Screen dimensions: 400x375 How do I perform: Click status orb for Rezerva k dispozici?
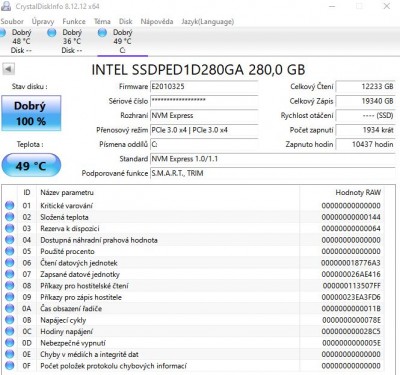pyautogui.click(x=10, y=228)
